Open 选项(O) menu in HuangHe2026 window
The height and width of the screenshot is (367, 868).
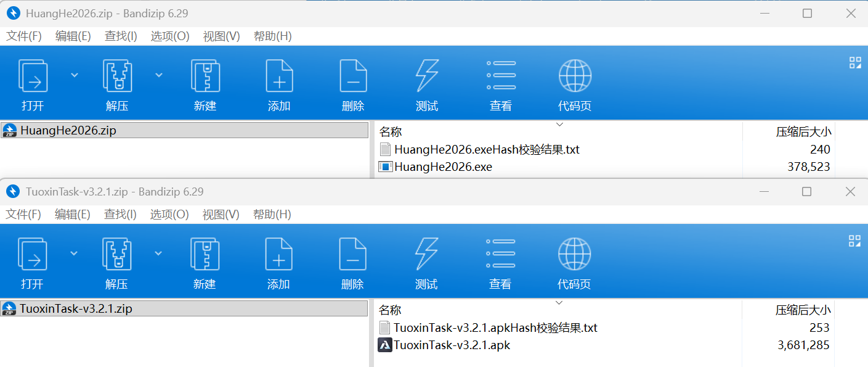[x=171, y=36]
